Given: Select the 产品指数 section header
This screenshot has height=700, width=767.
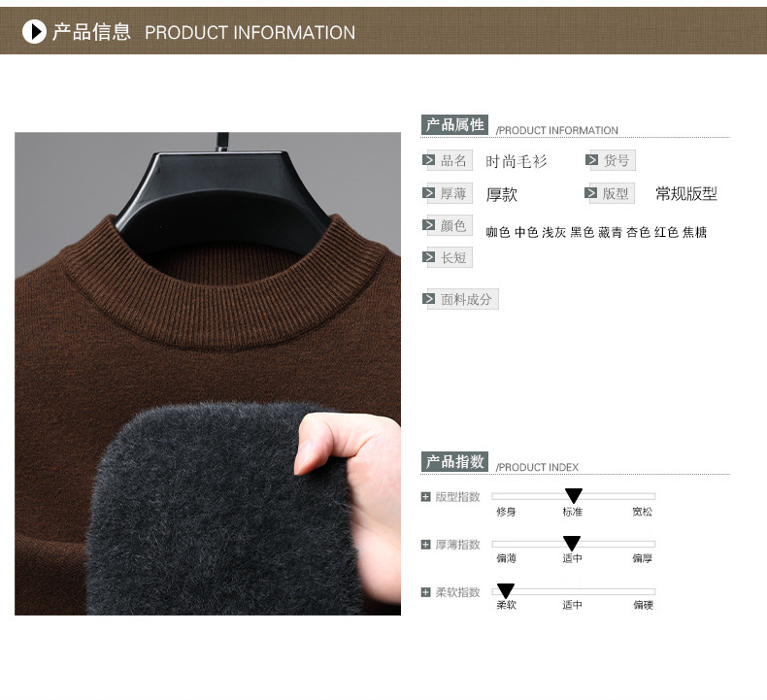Looking at the screenshot, I should (x=454, y=462).
